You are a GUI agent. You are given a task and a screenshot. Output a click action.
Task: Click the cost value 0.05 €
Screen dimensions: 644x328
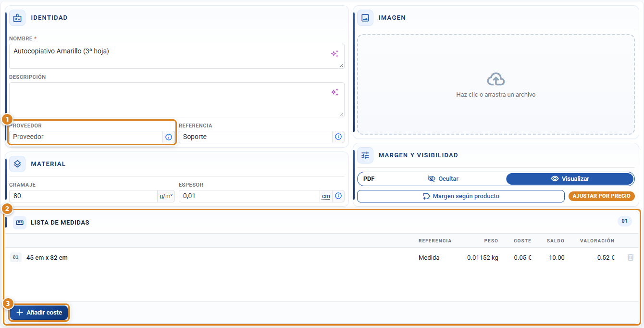pos(522,258)
